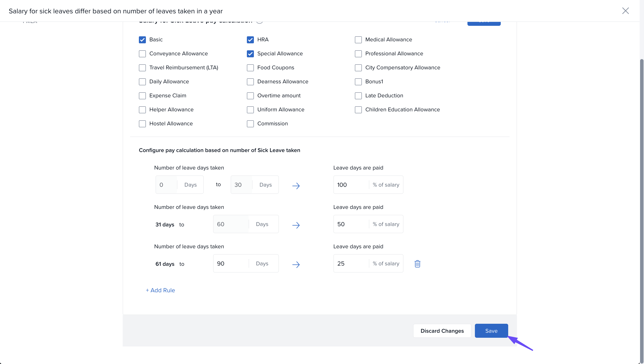Delete the 61 days rule via trash icon

417,264
